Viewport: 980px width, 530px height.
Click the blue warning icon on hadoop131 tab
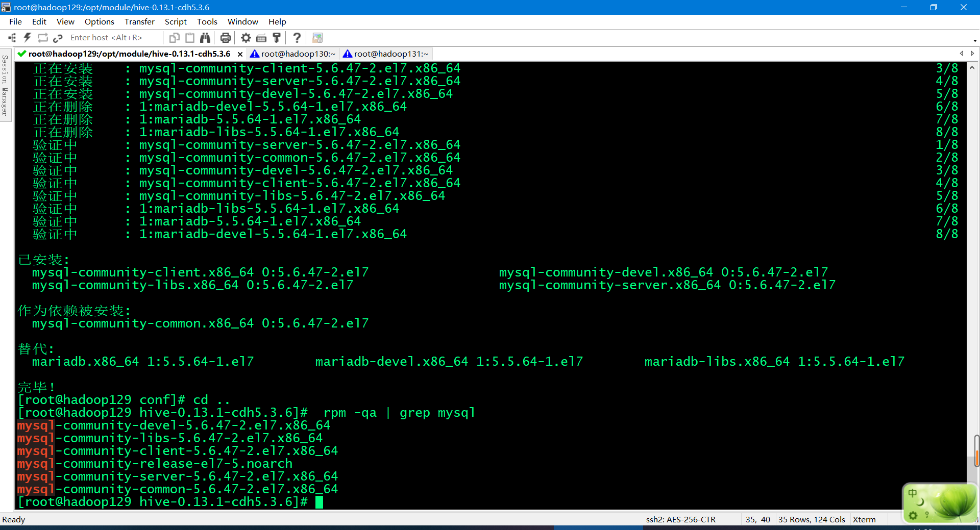pos(347,54)
